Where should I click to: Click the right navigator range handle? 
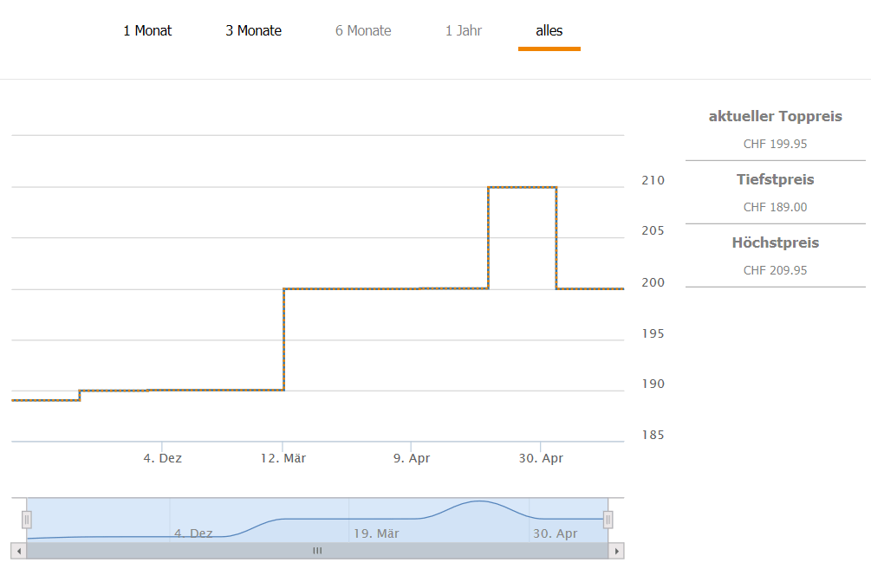pyautogui.click(x=608, y=519)
